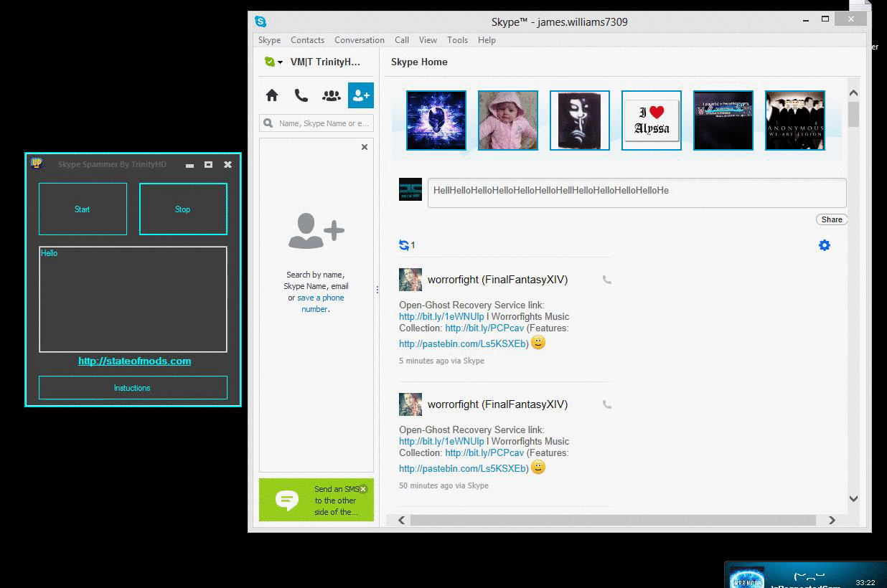The image size is (887, 588).
Task: Click the blue settings gear icon
Action: [x=824, y=245]
